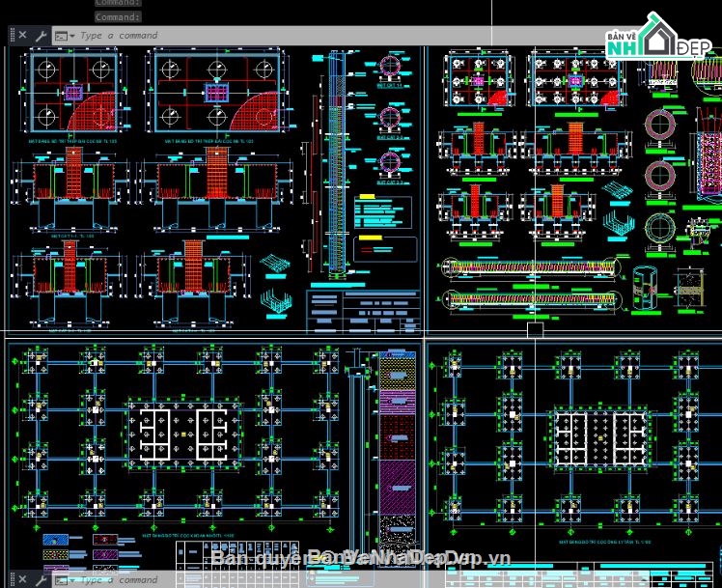Select the top-left pile cap plan drawing
This screenshot has width=722, height=588.
(x=74, y=94)
